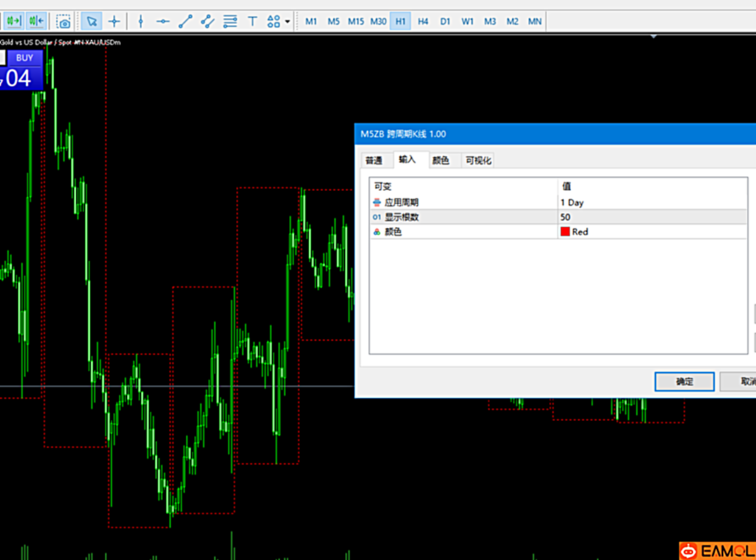The height and width of the screenshot is (560, 756).
Task: Open the 颜色 tab in dialog
Action: [x=440, y=160]
